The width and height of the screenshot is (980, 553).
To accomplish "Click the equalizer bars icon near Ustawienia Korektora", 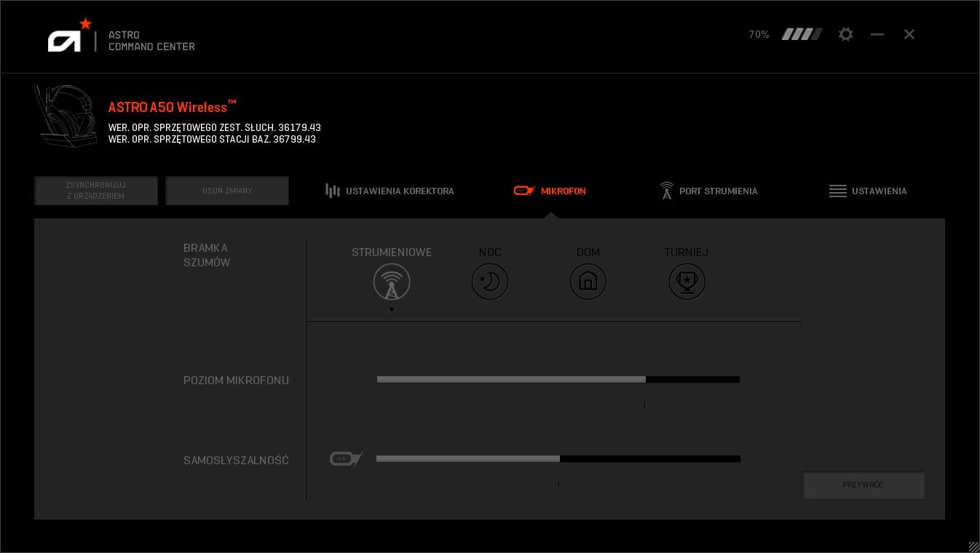I will [x=332, y=191].
